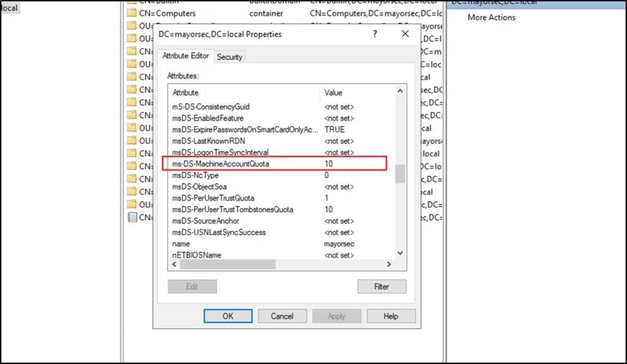
Task: Select the Attribute Editor tab
Action: point(186,56)
